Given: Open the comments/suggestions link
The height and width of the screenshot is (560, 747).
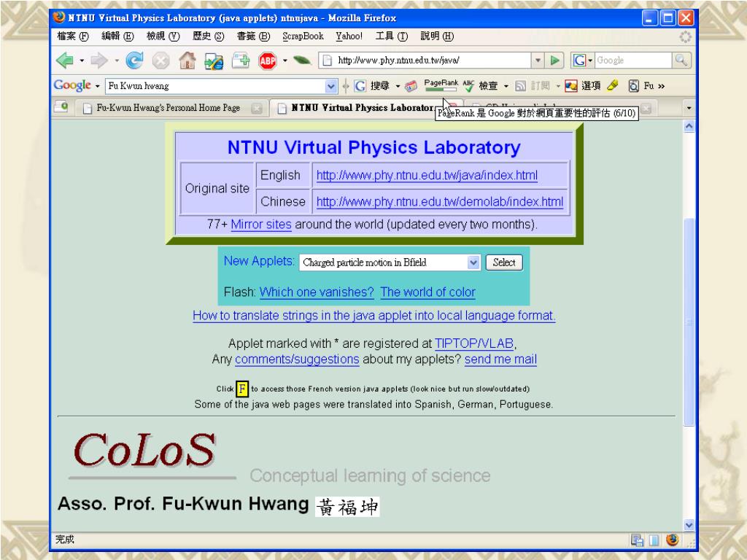Looking at the screenshot, I should [297, 359].
